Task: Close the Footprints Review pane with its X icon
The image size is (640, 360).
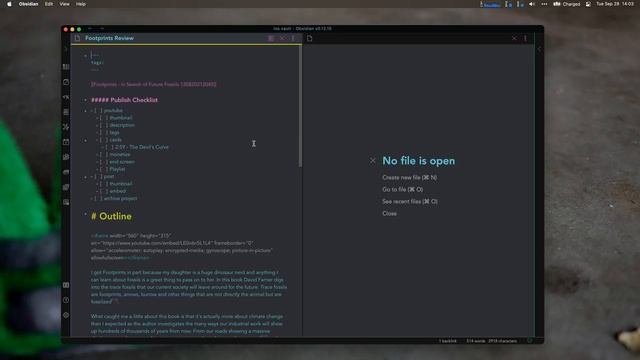Action: [x=282, y=38]
